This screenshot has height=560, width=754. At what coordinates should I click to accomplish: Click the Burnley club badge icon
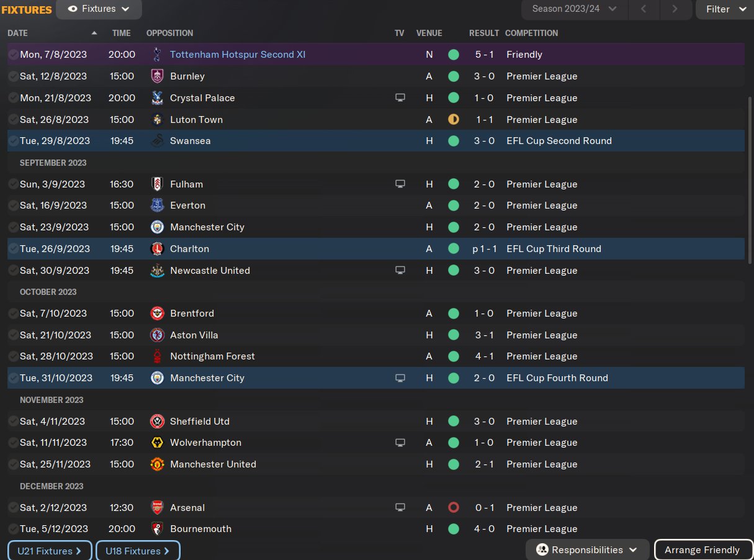coord(158,76)
